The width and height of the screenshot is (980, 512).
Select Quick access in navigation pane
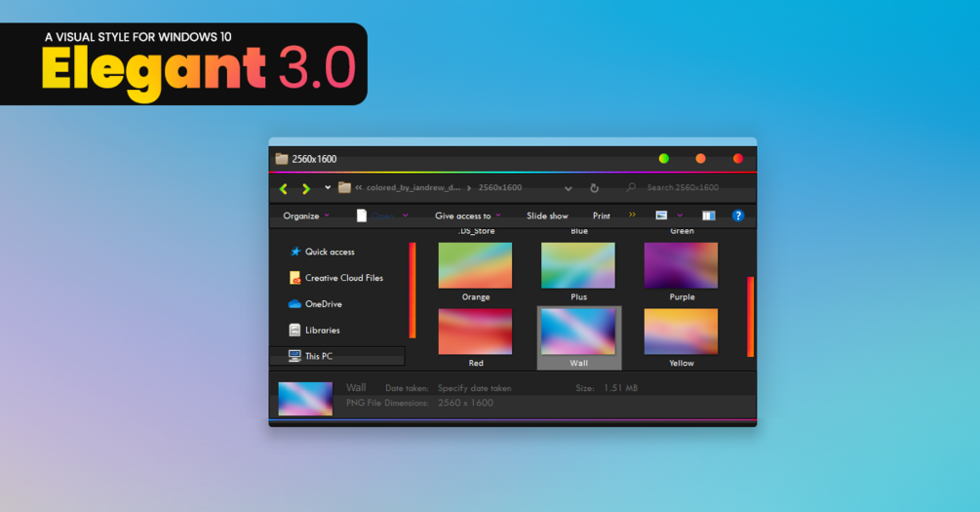click(330, 252)
